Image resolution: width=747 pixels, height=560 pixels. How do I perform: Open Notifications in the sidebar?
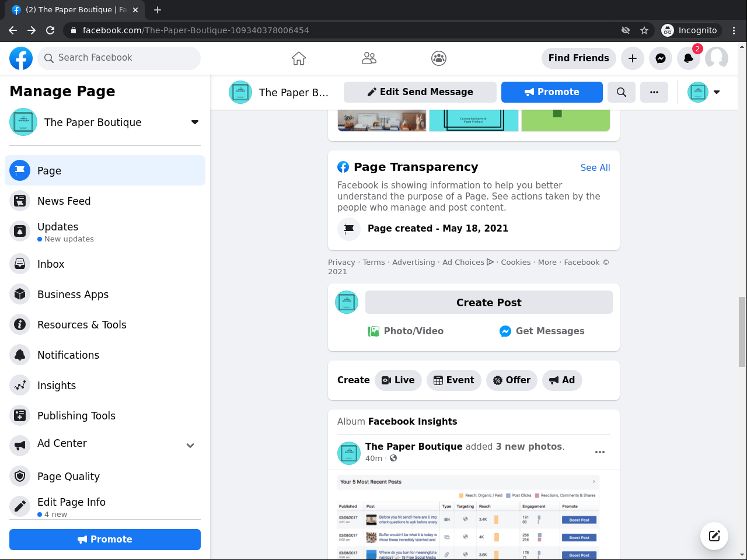(x=105, y=355)
